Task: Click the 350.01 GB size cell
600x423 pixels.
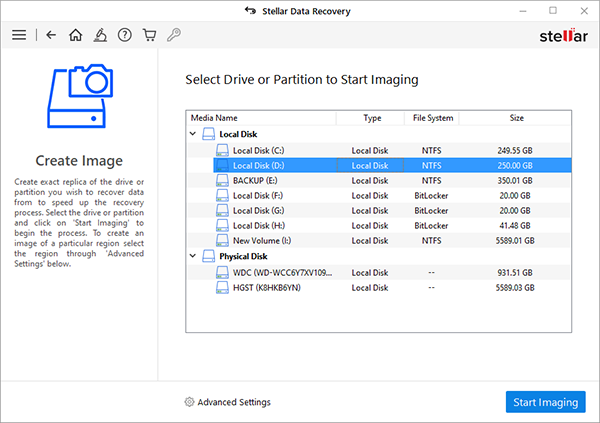Action: (515, 180)
